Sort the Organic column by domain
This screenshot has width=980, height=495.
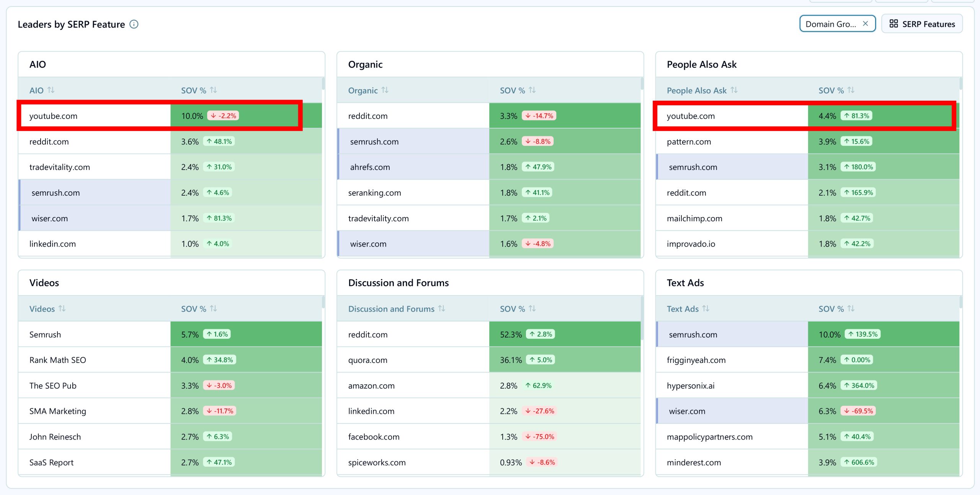385,90
